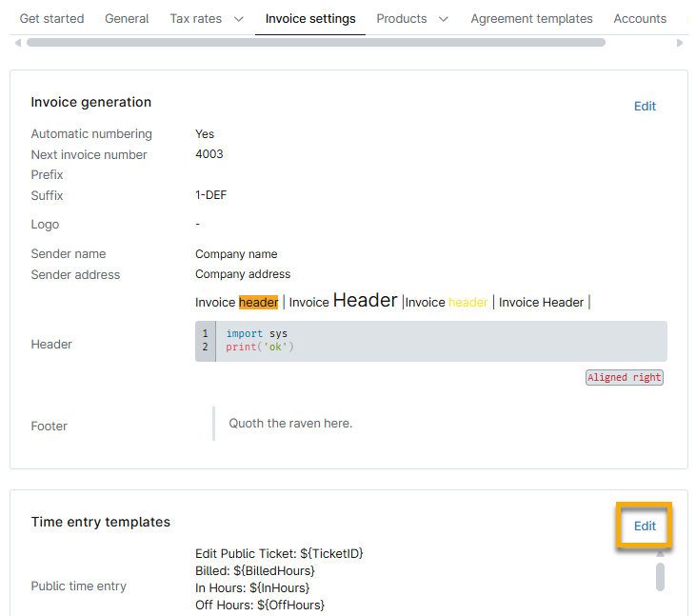The image size is (696, 616).
Task: Click the Automatic numbering value Yes
Action: (x=205, y=134)
